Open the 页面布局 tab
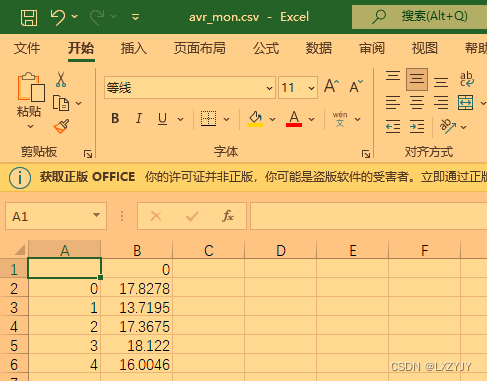Image resolution: width=487 pixels, height=381 pixels. 199,48
